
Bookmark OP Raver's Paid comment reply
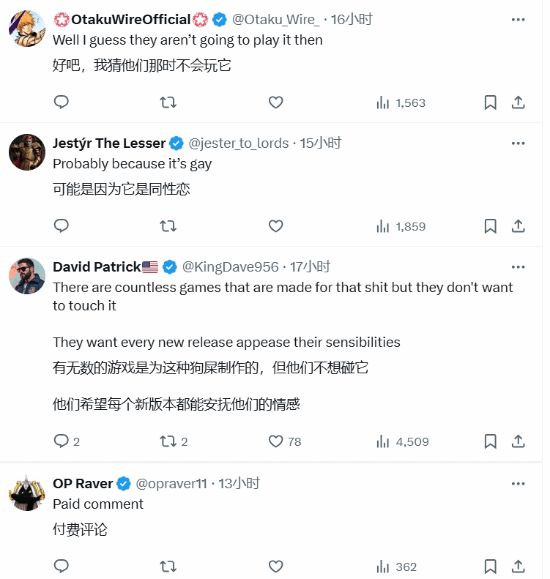click(490, 566)
